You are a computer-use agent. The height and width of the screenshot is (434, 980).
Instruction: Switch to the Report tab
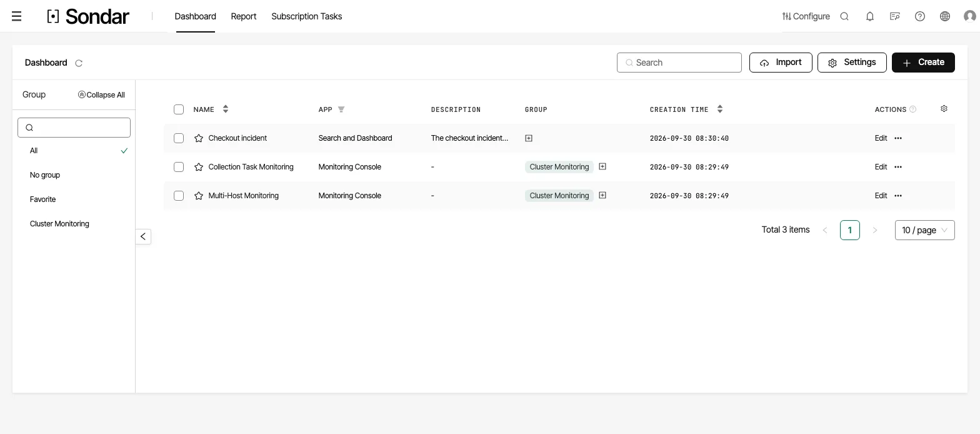tap(244, 16)
